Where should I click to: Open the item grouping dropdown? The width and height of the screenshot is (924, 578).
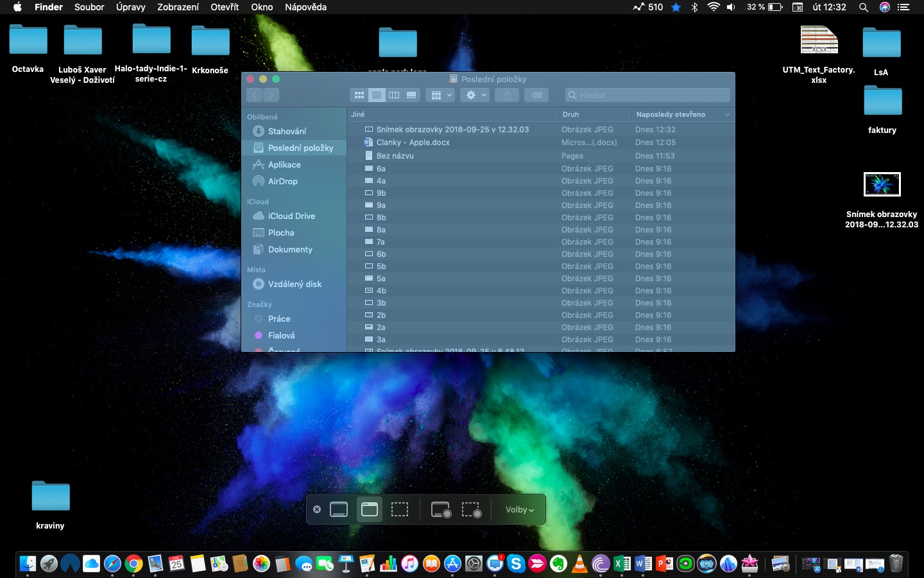(x=440, y=94)
